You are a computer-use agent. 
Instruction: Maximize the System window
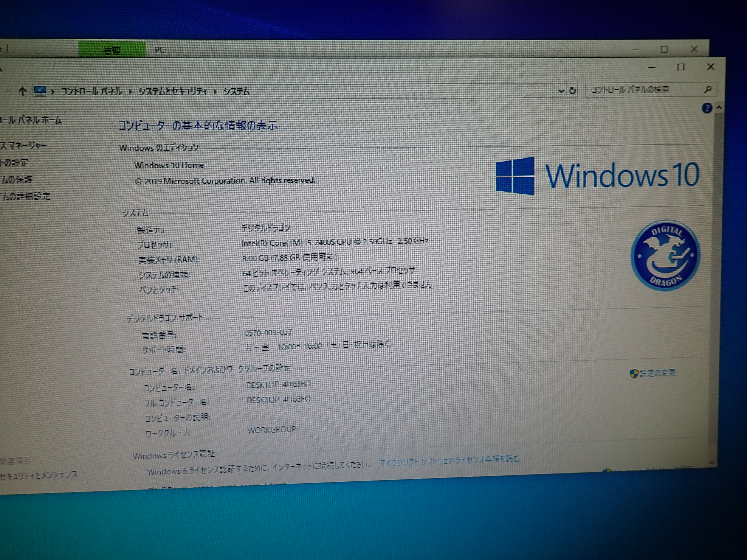click(681, 67)
